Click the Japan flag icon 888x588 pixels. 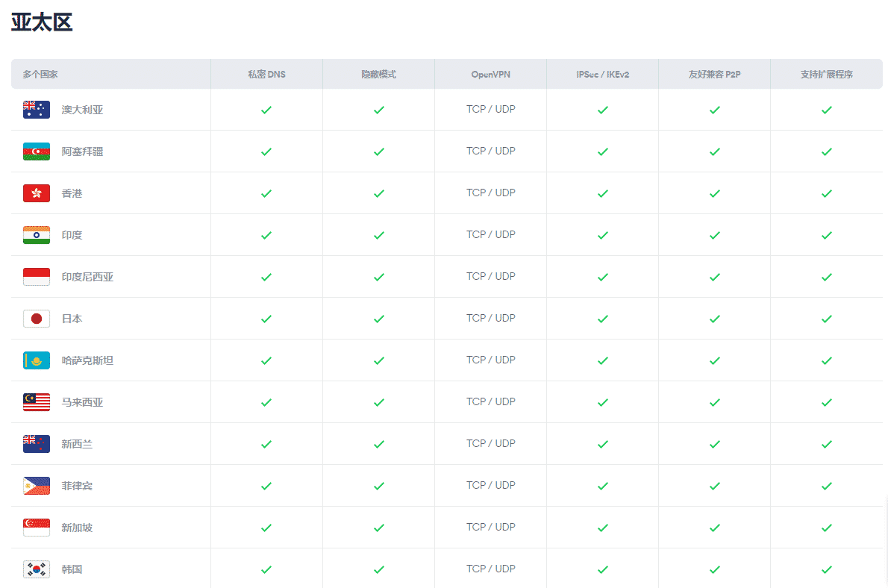[37, 319]
